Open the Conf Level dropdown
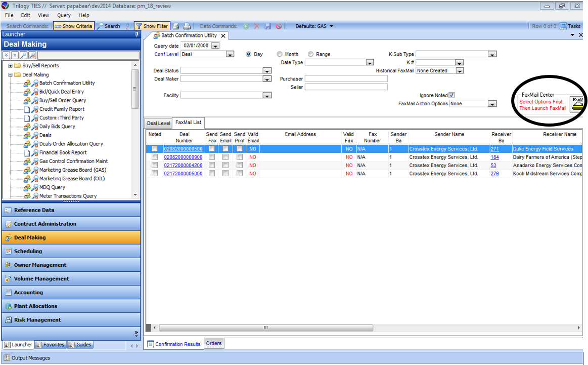Viewport: 588px width, 365px height. coord(230,54)
